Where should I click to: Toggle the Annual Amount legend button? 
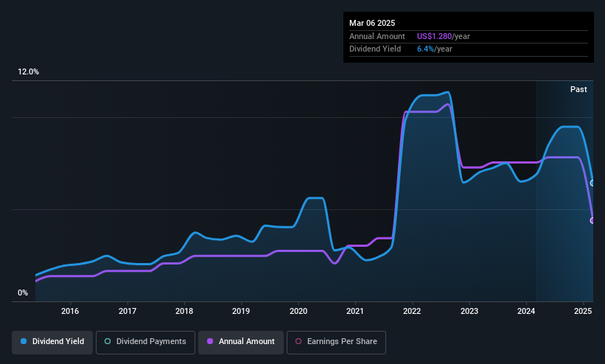pos(241,343)
